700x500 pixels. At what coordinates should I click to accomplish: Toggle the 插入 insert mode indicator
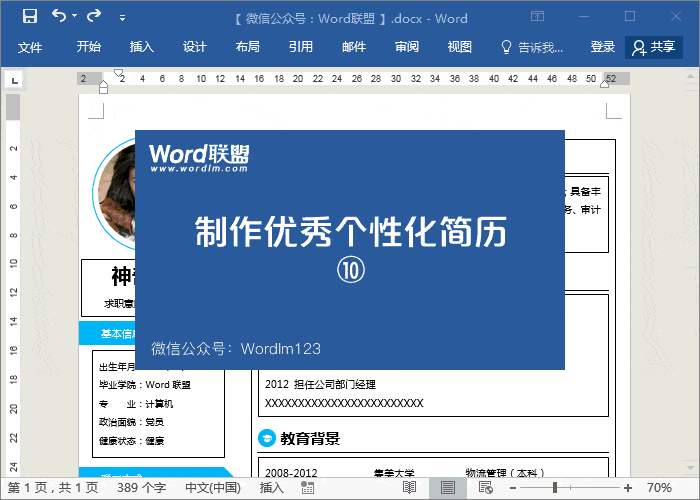(x=271, y=488)
